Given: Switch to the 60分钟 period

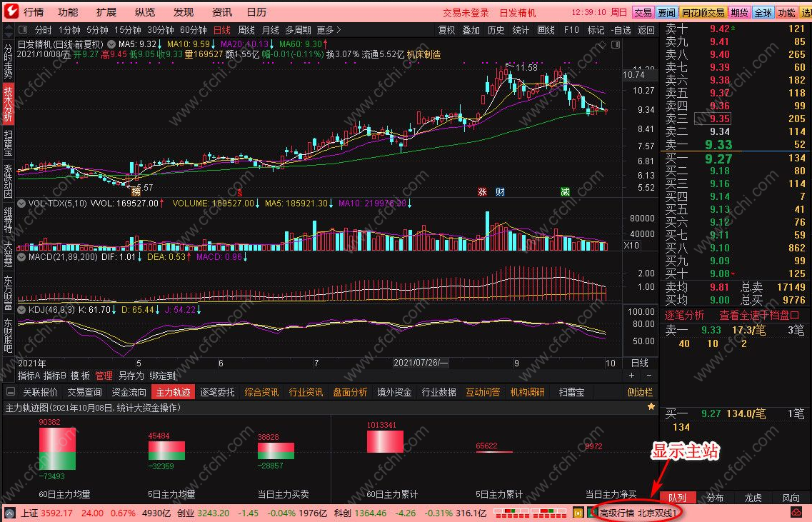Looking at the screenshot, I should click(x=193, y=30).
